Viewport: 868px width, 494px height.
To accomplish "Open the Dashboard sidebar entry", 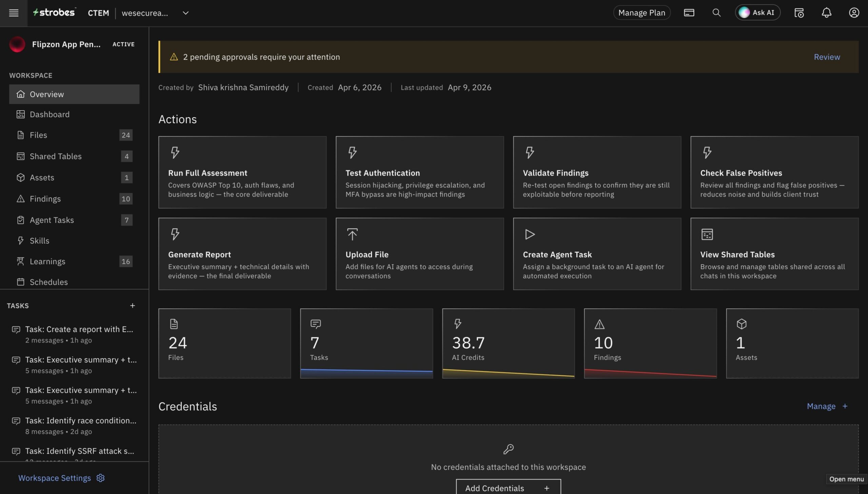I will point(50,114).
